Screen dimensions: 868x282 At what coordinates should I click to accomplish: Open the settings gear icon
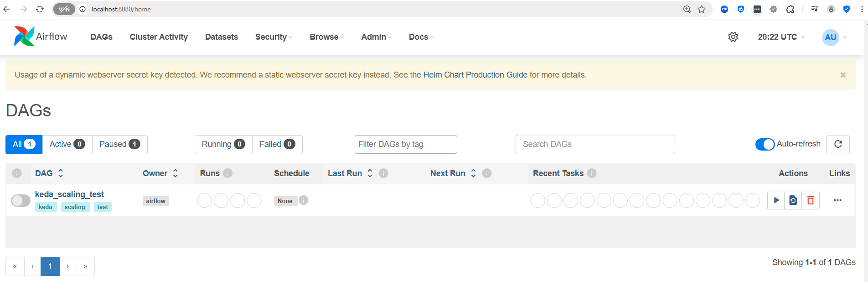(733, 37)
